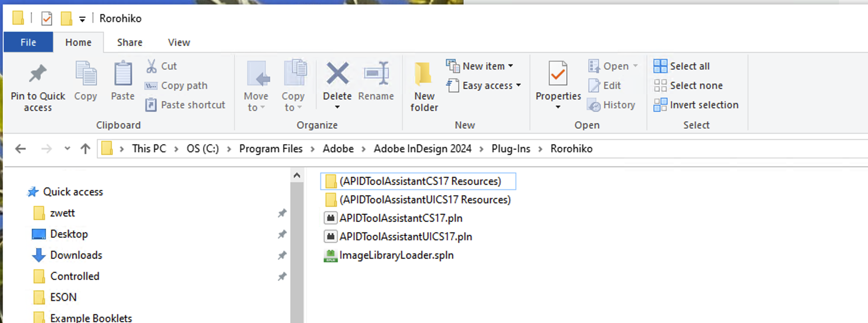Open the File tab
This screenshot has width=868, height=323.
pyautogui.click(x=28, y=42)
